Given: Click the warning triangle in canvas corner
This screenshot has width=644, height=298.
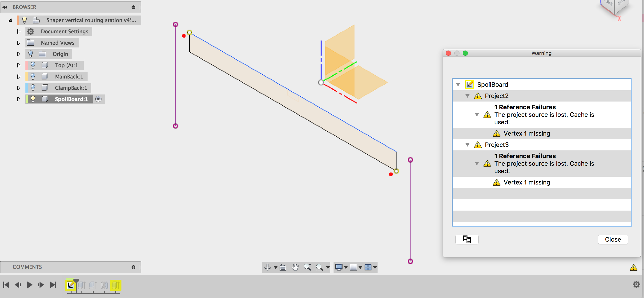Looking at the screenshot, I should [633, 267].
